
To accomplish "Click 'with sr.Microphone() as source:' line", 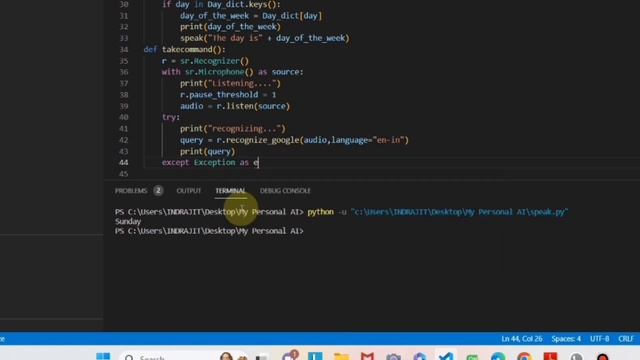I will tap(232, 72).
